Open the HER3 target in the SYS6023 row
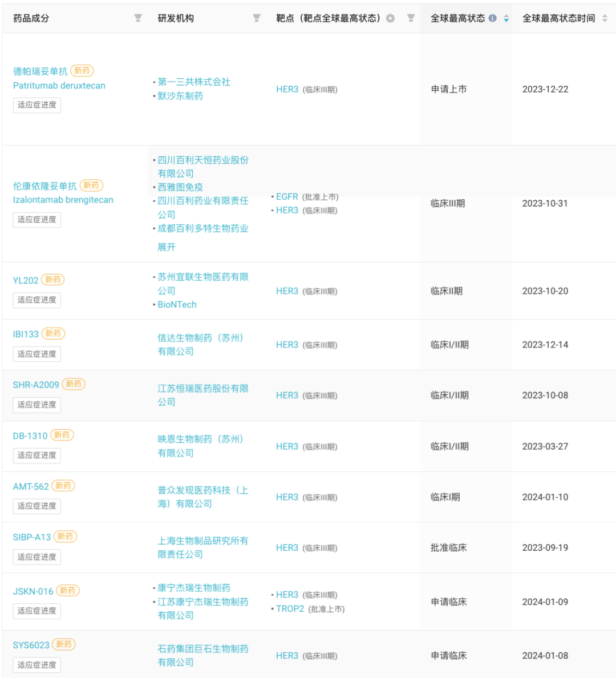616x678 pixels. 287,656
